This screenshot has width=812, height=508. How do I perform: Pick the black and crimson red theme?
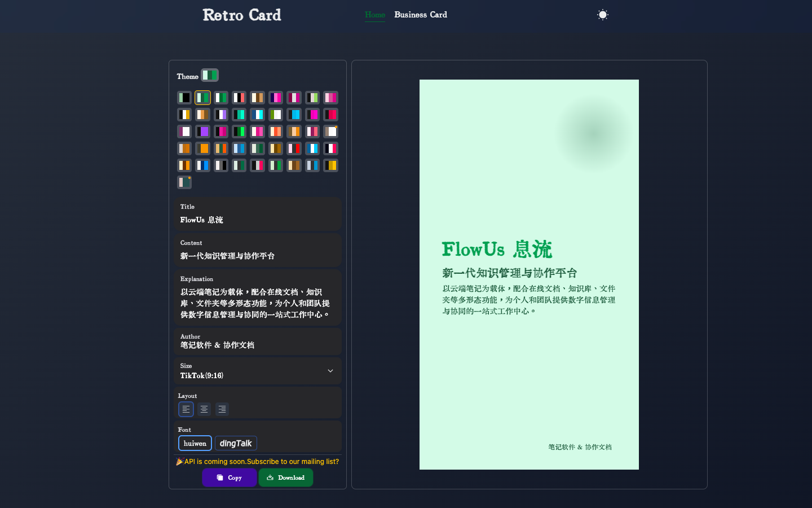click(330, 115)
